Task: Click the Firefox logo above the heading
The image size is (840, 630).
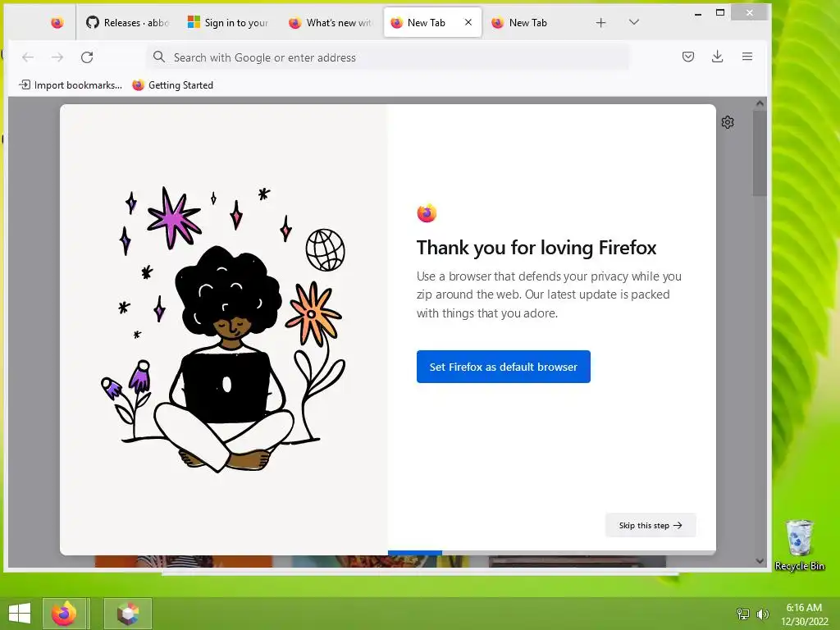Action: click(x=427, y=213)
